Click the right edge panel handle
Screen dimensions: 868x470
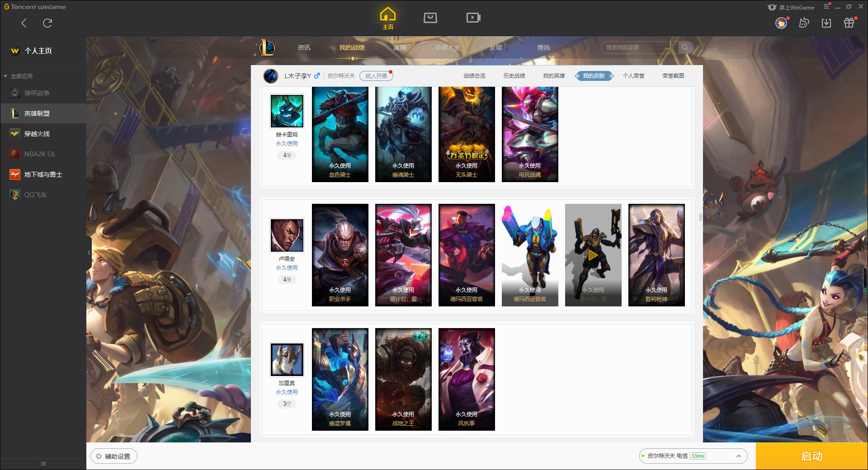pos(865,280)
